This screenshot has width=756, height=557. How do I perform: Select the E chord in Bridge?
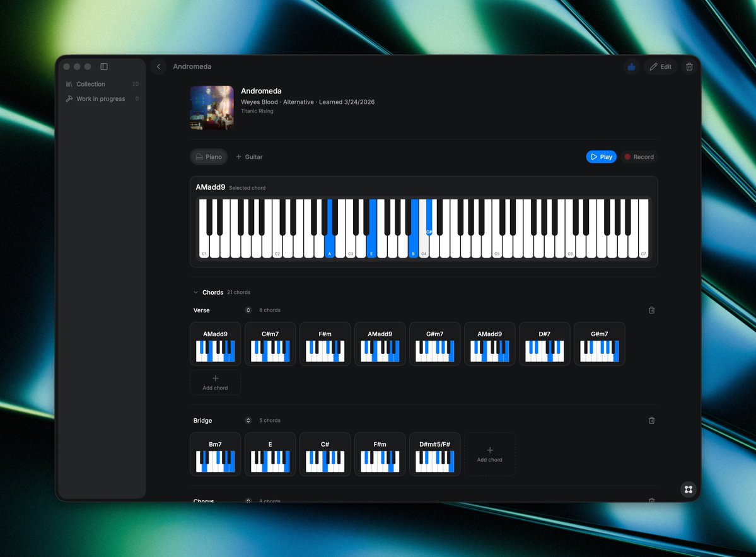pos(270,454)
